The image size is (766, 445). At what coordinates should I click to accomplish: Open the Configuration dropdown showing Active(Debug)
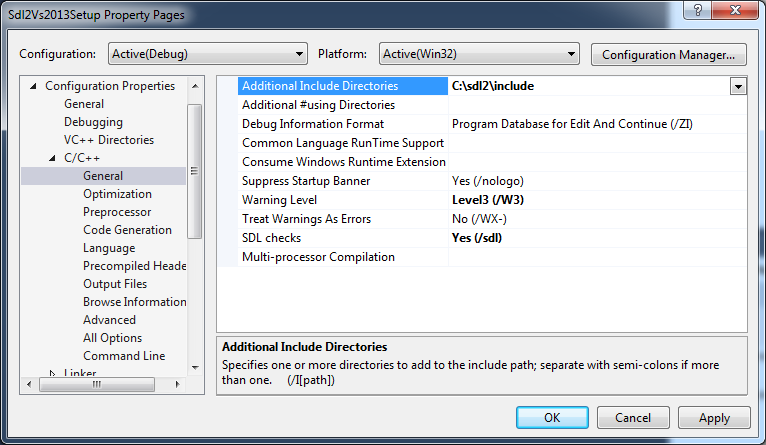pos(208,54)
